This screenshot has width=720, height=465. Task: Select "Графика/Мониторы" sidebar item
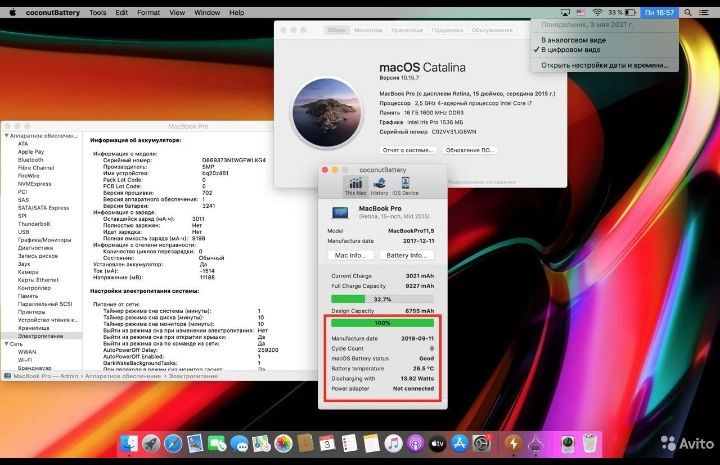coord(45,240)
